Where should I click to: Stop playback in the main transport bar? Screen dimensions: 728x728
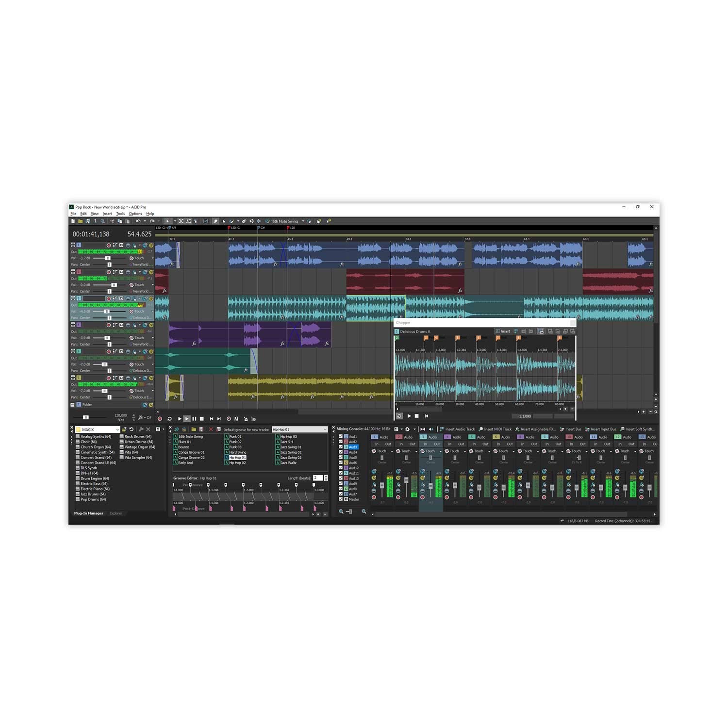point(201,419)
